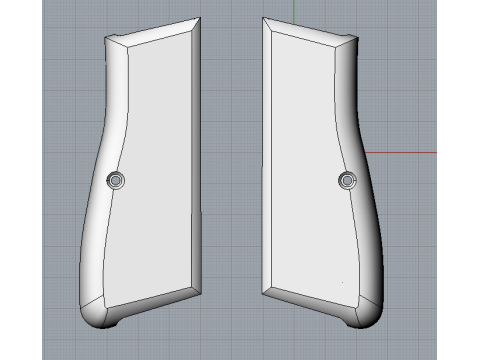Click the screw hole on right grip
Screen dimensions: 480x360
pyautogui.click(x=347, y=180)
